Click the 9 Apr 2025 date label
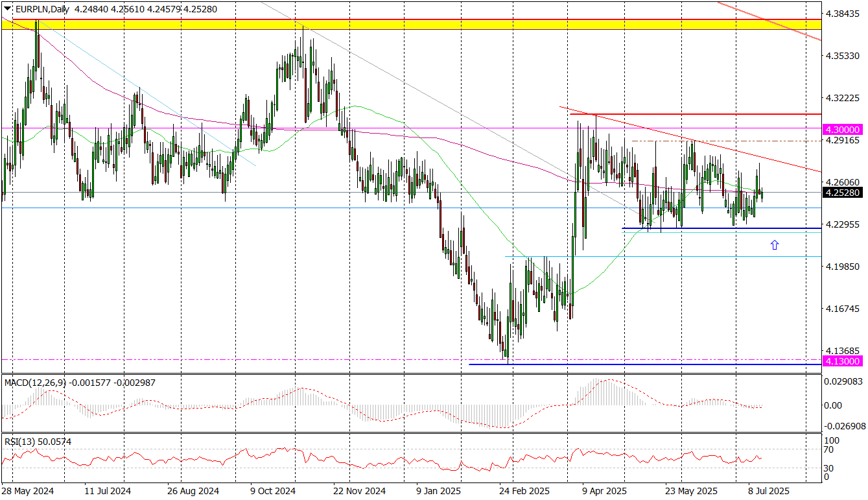 604,491
